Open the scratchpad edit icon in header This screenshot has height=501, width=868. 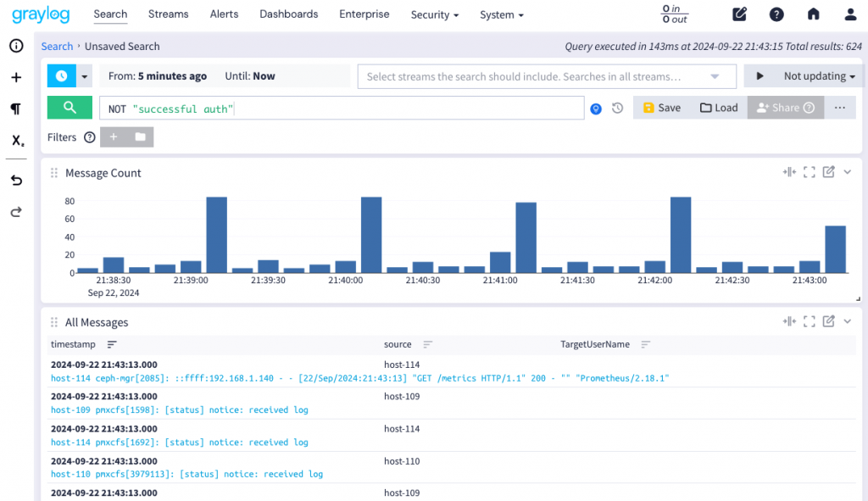(x=739, y=14)
